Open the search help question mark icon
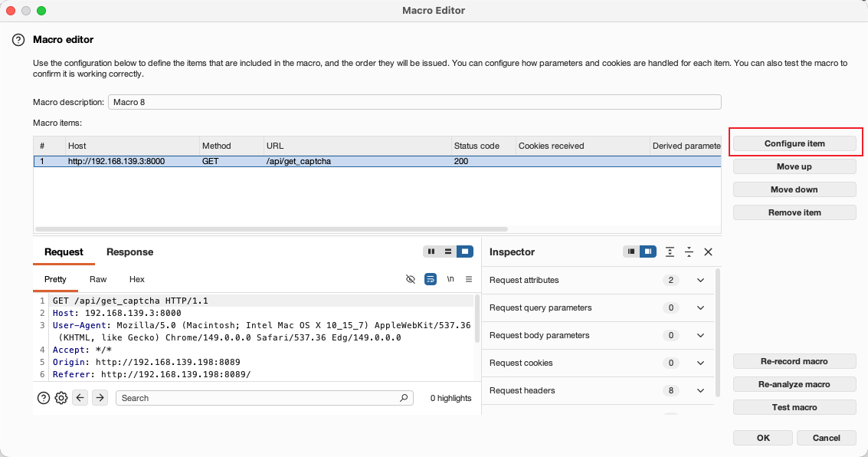 pos(43,398)
